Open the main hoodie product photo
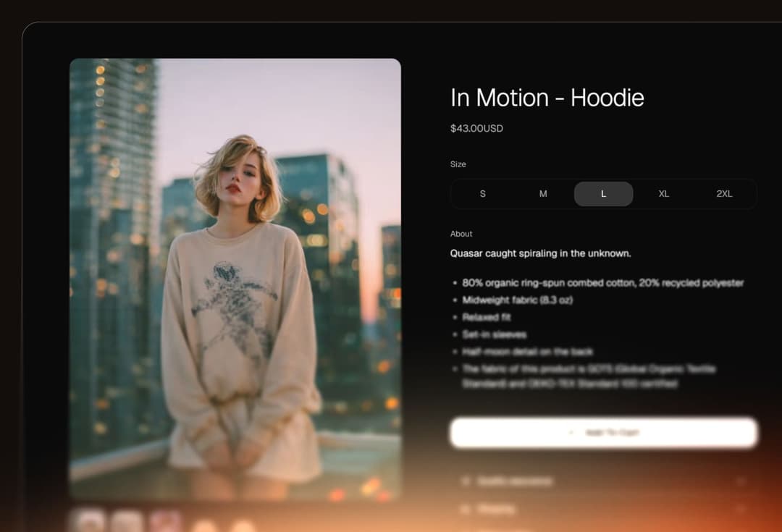782x532 pixels. (x=235, y=279)
